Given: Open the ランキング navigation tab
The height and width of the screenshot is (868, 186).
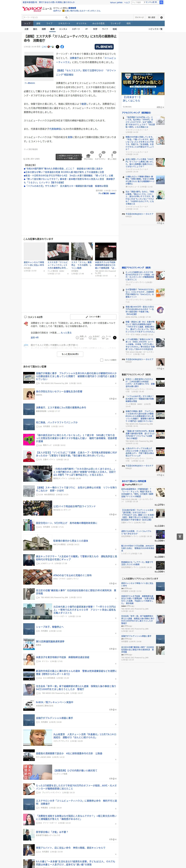Looking at the screenshot, I should pos(115,24).
